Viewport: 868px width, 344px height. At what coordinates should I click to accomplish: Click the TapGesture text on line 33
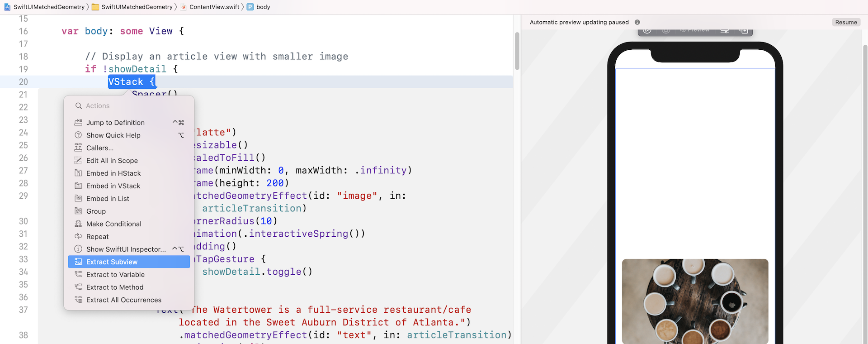pyautogui.click(x=225, y=259)
